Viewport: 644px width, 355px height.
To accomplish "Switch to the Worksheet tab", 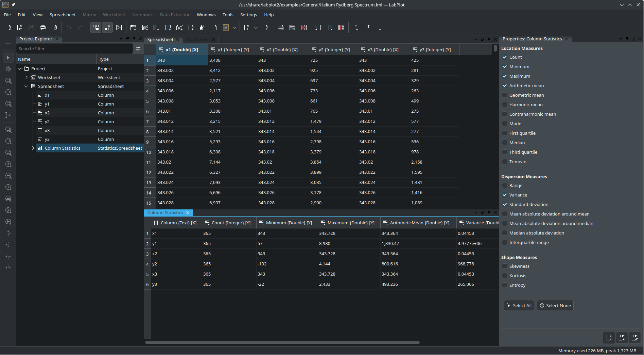I will [x=198, y=40].
